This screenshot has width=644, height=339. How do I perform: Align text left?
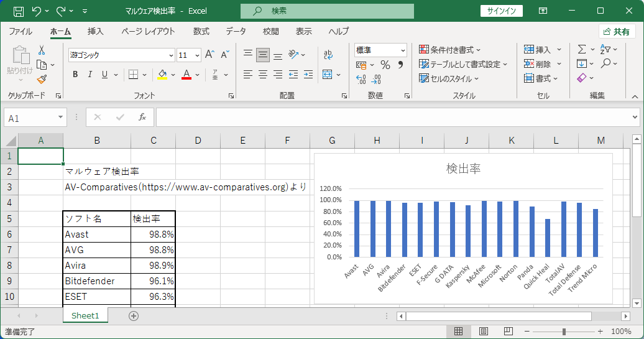247,75
